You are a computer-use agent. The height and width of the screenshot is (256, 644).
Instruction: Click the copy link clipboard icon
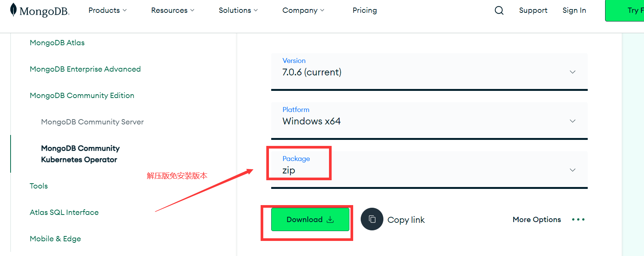[x=372, y=219]
